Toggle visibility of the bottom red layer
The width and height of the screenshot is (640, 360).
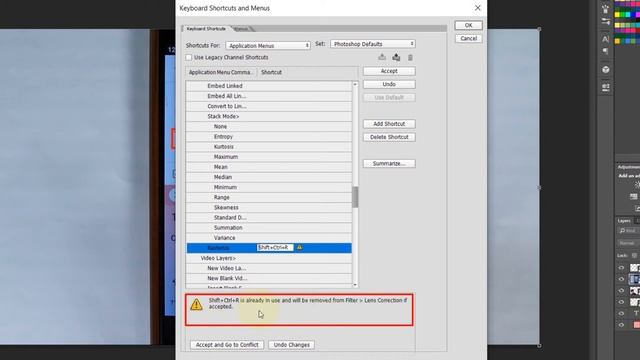[621, 325]
